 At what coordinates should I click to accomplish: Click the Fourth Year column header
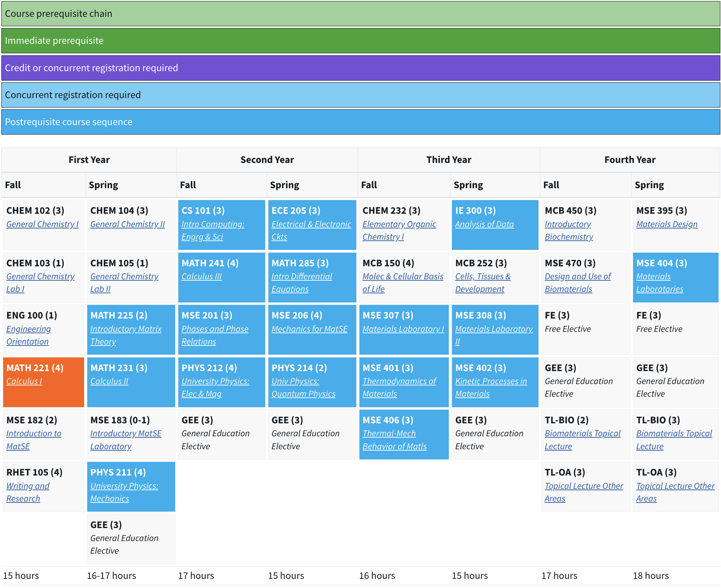[x=630, y=160]
